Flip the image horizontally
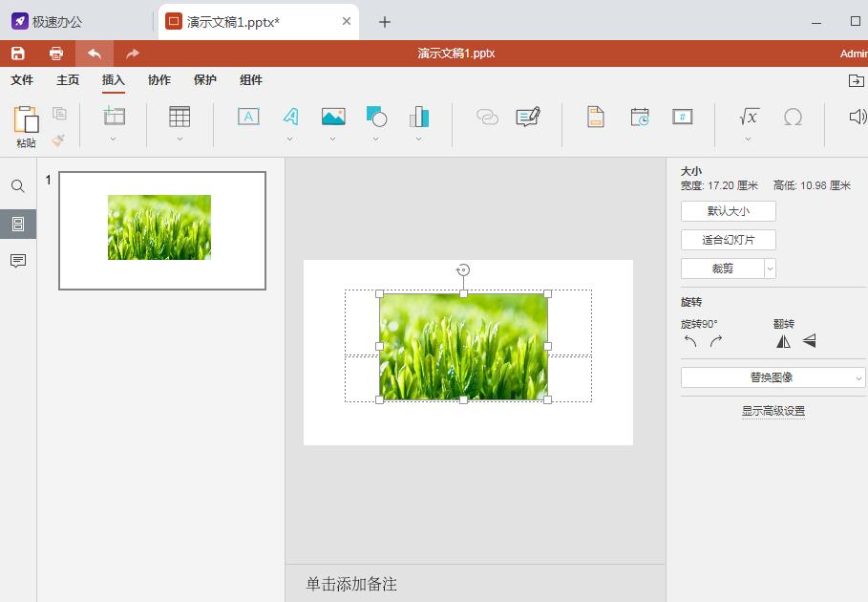 click(x=783, y=340)
